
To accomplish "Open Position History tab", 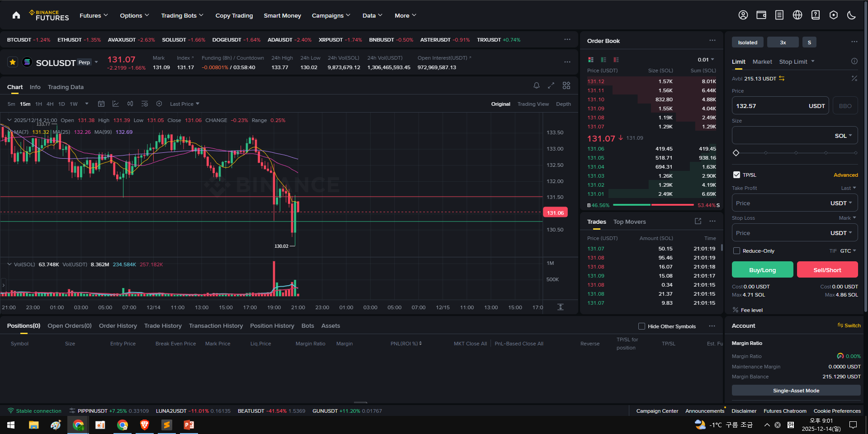I will point(272,325).
